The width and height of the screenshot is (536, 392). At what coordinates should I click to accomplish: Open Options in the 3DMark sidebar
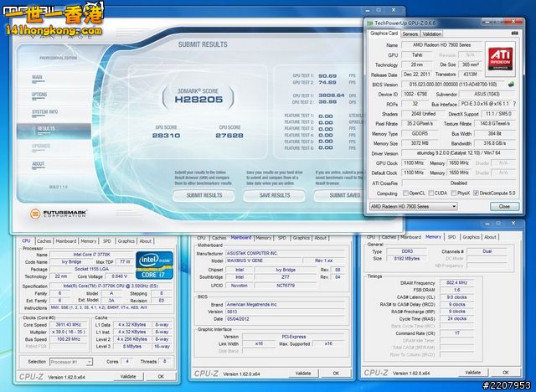point(39,95)
